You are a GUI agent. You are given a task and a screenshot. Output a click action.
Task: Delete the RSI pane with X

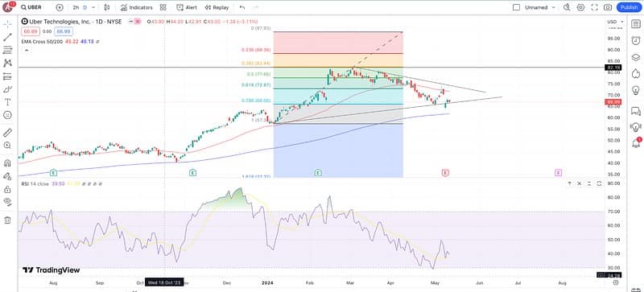(580, 183)
